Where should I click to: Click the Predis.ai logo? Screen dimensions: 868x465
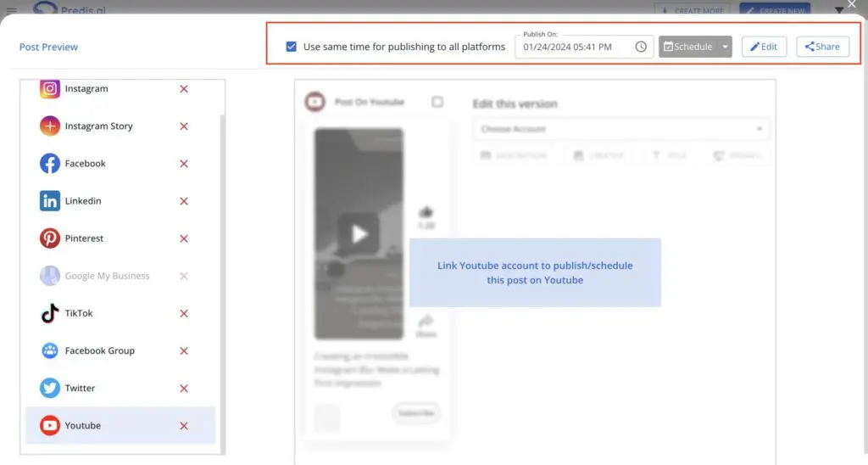tap(69, 8)
